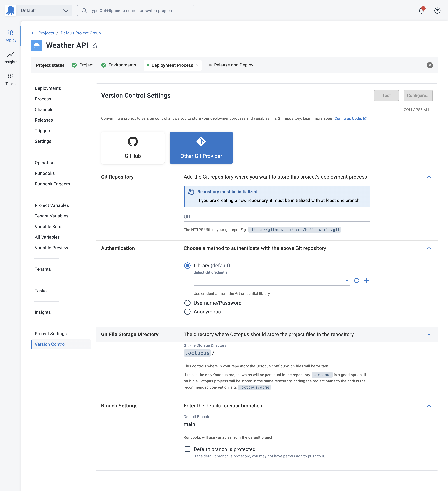Open Deployments in the project menu
This screenshot has width=448, height=491.
pos(48,88)
